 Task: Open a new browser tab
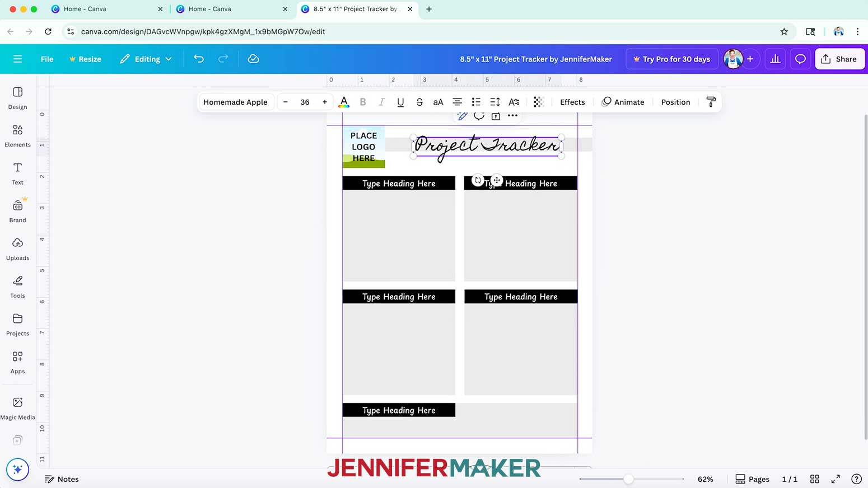coord(429,9)
